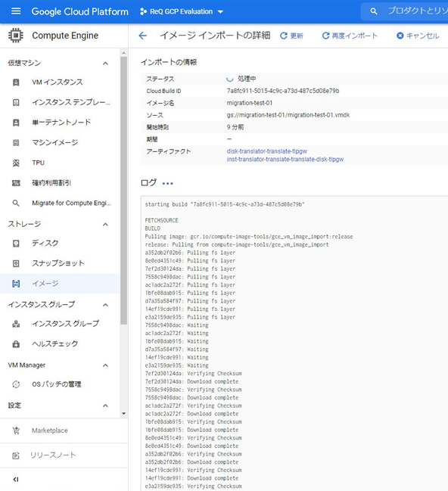Open マシンイメージ page
Screen dimensions: 448x491
54,143
